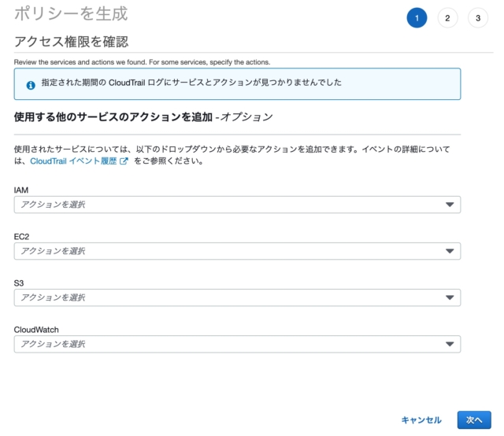Open the CloudTrail イベント履歴 link
504x436 pixels.
click(73, 161)
